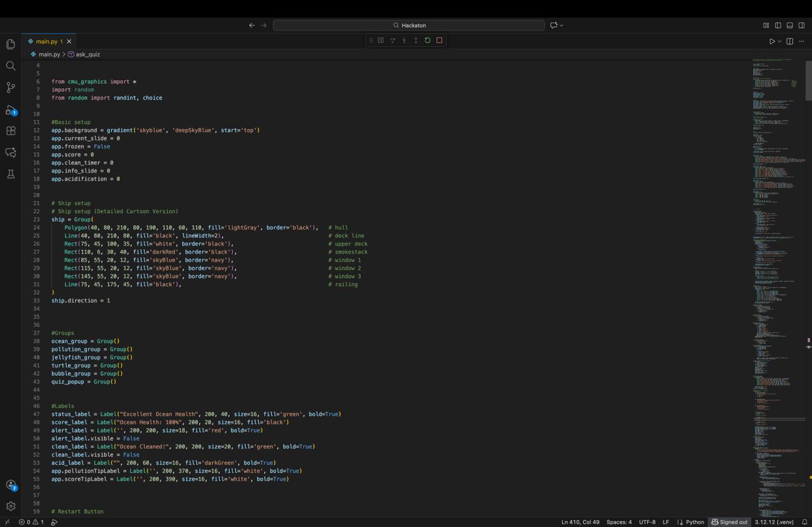
Task: Open the editor More Actions menu
Action: coord(802,41)
